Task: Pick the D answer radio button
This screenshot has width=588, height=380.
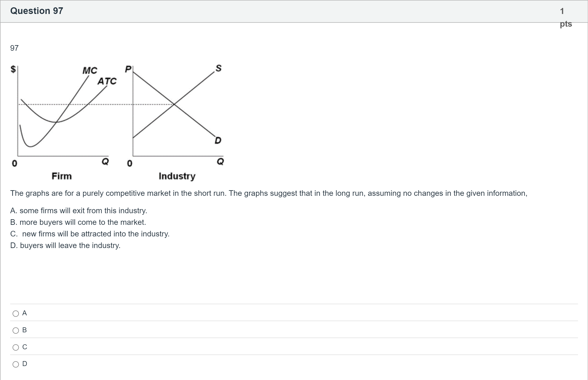Action: (16, 364)
